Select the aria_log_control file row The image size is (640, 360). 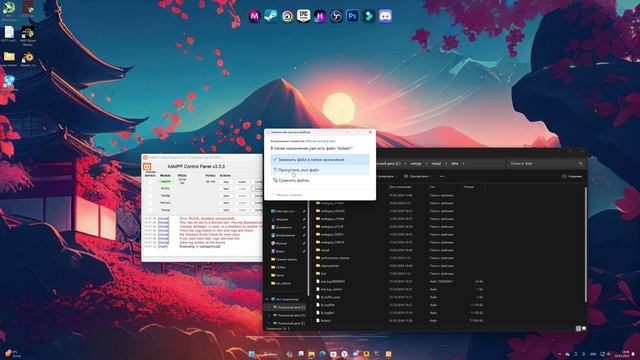[x=400, y=289]
